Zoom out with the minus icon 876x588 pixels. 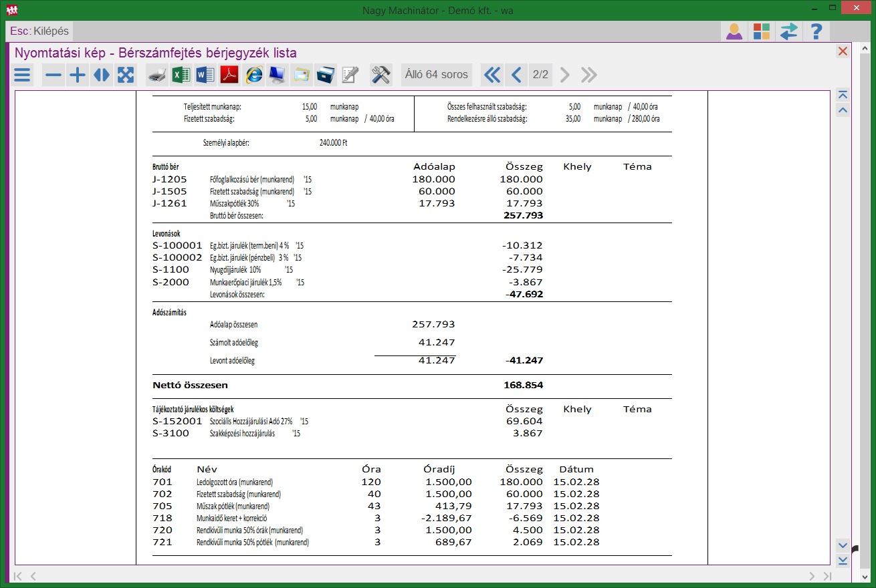click(x=53, y=75)
